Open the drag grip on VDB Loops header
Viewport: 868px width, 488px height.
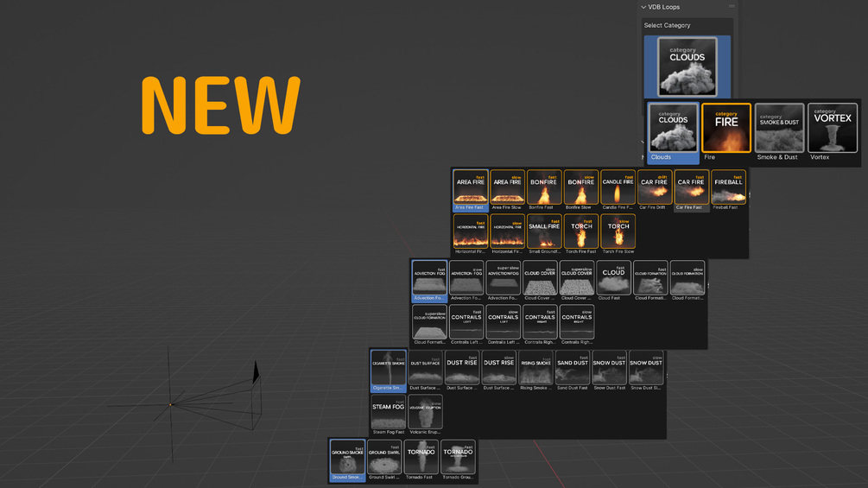point(732,7)
